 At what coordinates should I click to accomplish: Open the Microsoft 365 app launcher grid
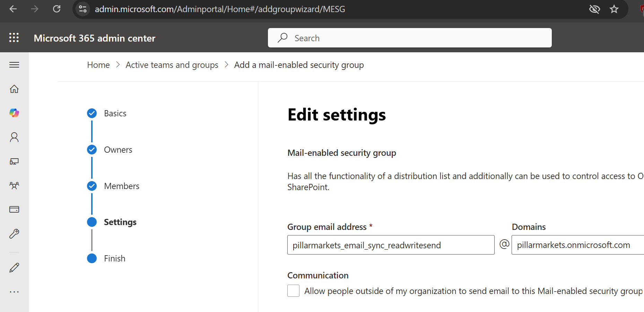click(14, 37)
